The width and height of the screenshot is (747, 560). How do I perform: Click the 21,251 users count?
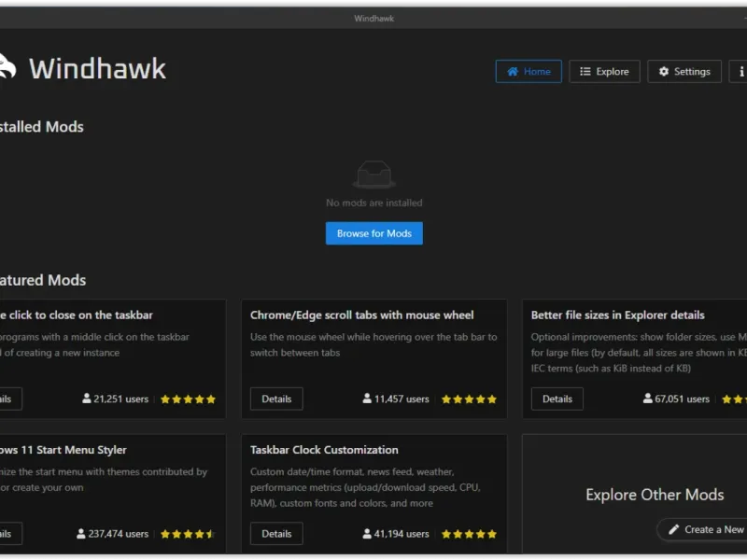click(x=121, y=399)
